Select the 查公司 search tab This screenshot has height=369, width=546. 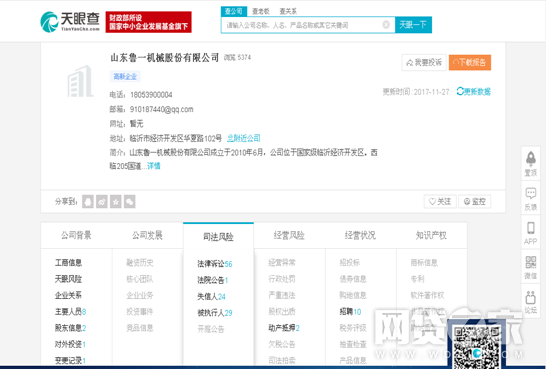click(234, 11)
